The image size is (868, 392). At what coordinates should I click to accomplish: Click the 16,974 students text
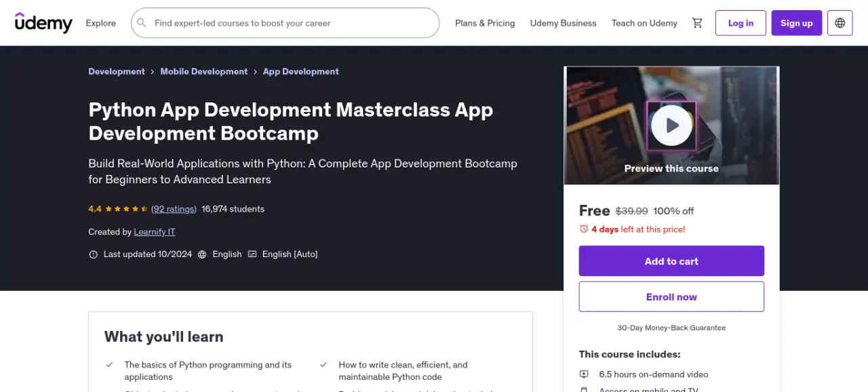[233, 209]
